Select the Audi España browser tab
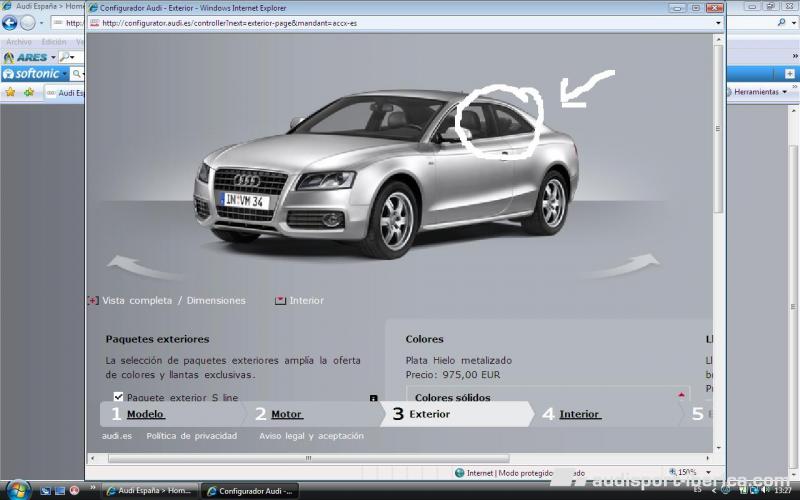The image size is (800, 500). coord(64,93)
